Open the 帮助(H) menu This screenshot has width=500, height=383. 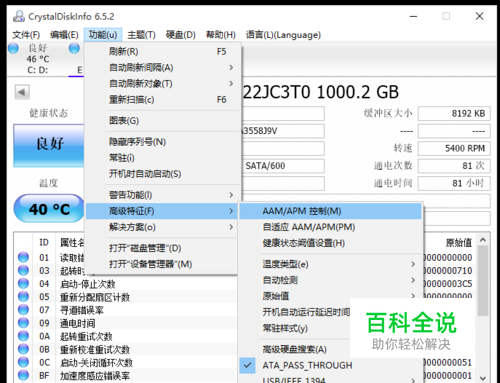point(221,35)
